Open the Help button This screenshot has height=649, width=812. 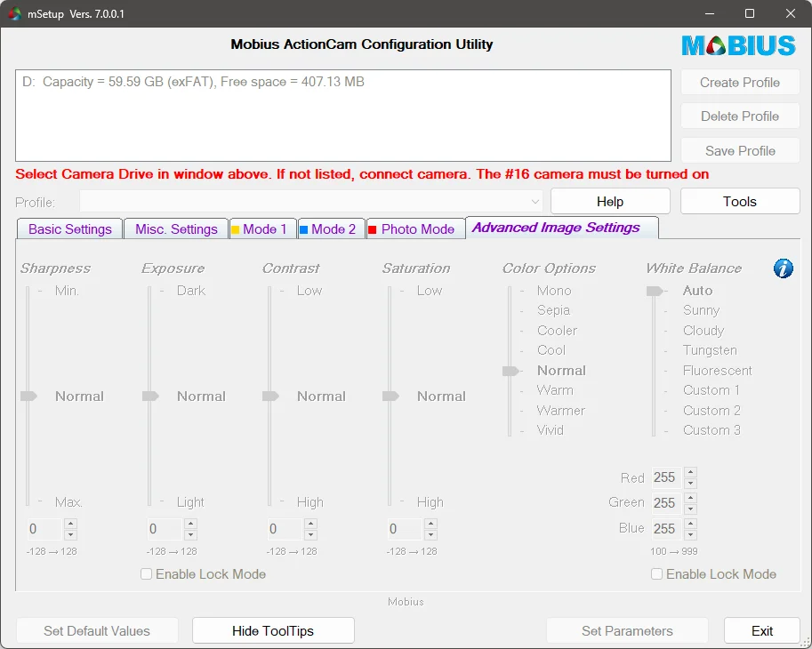[x=610, y=201]
